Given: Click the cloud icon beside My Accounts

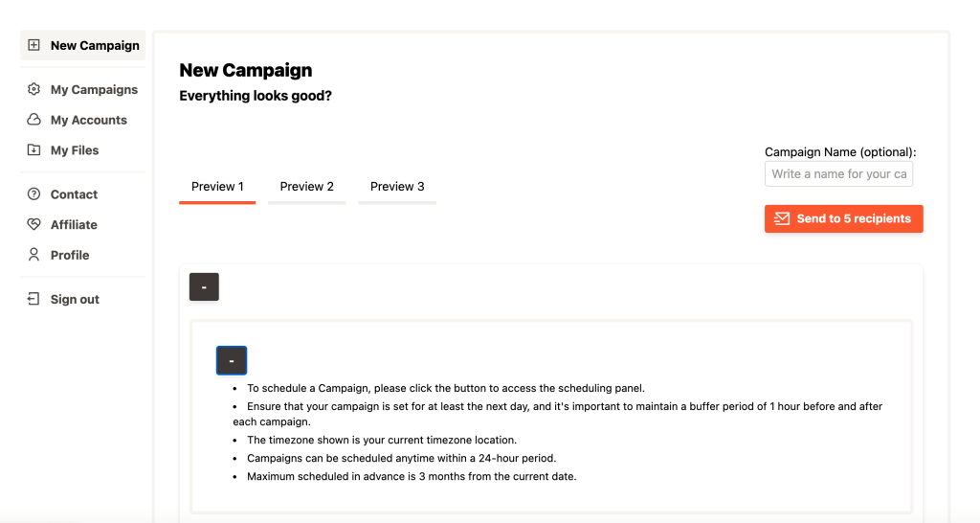Looking at the screenshot, I should (x=34, y=120).
